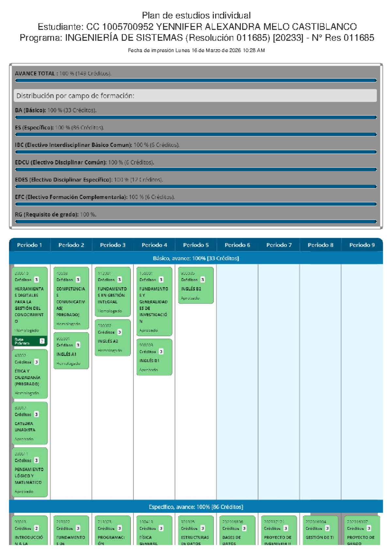Select the Gestión de TI course card
The width and height of the screenshot is (392, 554).
pyautogui.click(x=320, y=530)
